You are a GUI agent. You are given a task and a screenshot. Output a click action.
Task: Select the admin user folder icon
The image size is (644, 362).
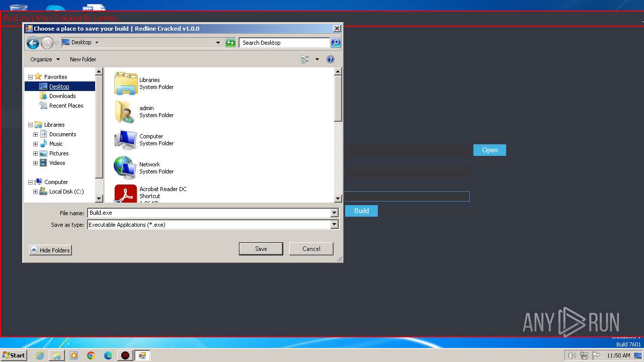[126, 112]
